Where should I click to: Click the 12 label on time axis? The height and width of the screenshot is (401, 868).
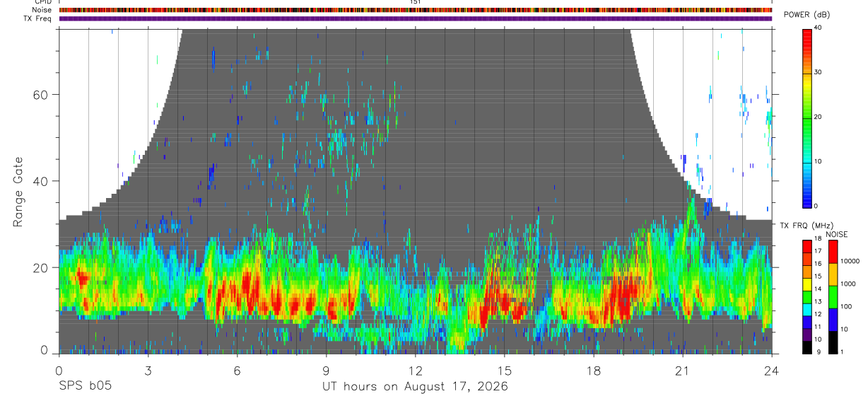click(x=416, y=371)
